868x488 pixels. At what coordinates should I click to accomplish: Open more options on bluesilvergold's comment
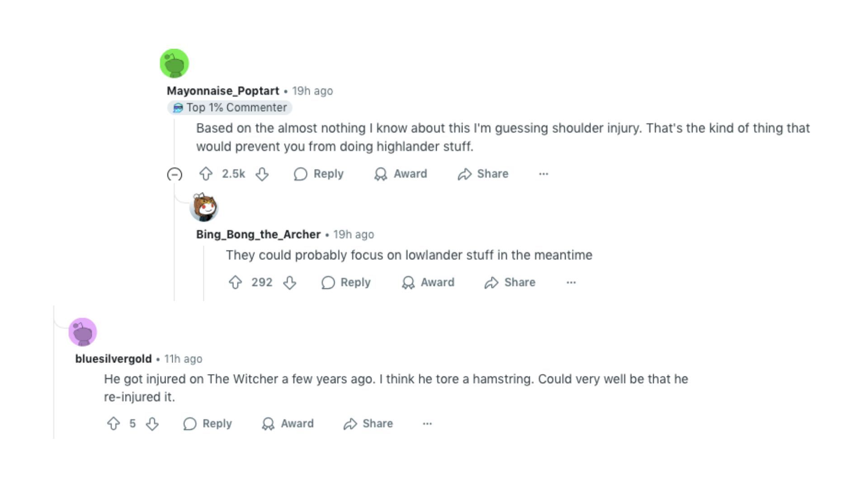427,424
